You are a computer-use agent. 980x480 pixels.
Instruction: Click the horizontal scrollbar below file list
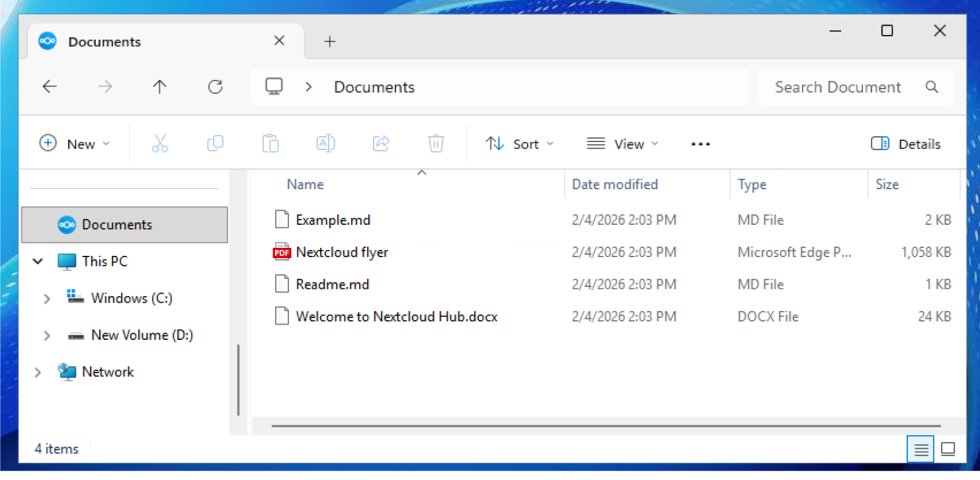click(x=606, y=426)
